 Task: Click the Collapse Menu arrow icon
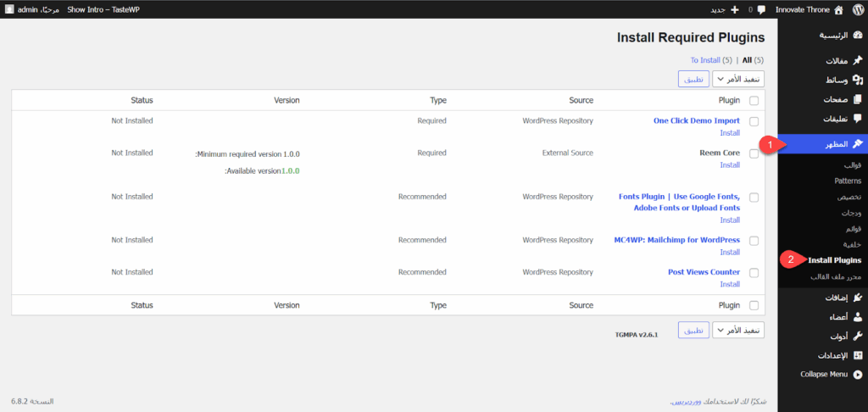click(858, 375)
